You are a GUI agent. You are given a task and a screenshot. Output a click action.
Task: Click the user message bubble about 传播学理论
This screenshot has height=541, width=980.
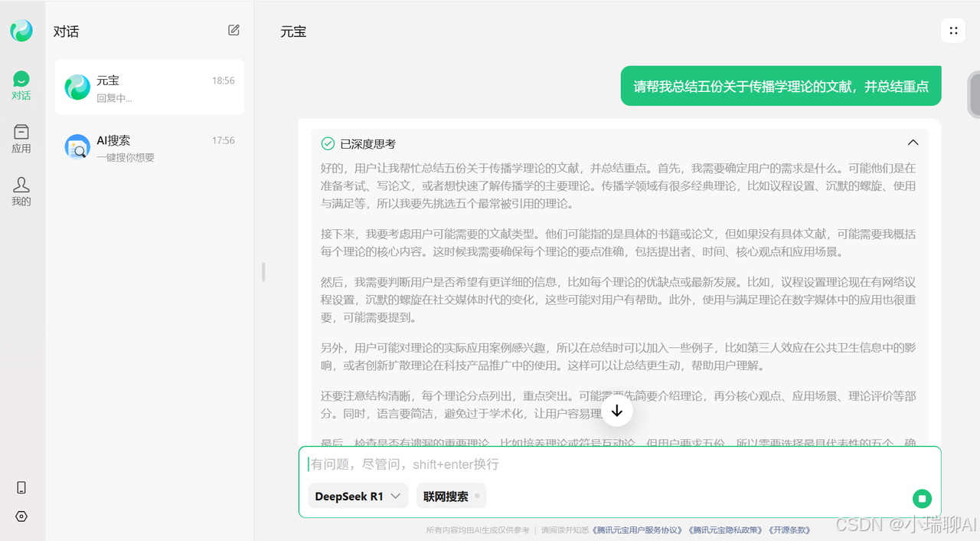pyautogui.click(x=780, y=87)
